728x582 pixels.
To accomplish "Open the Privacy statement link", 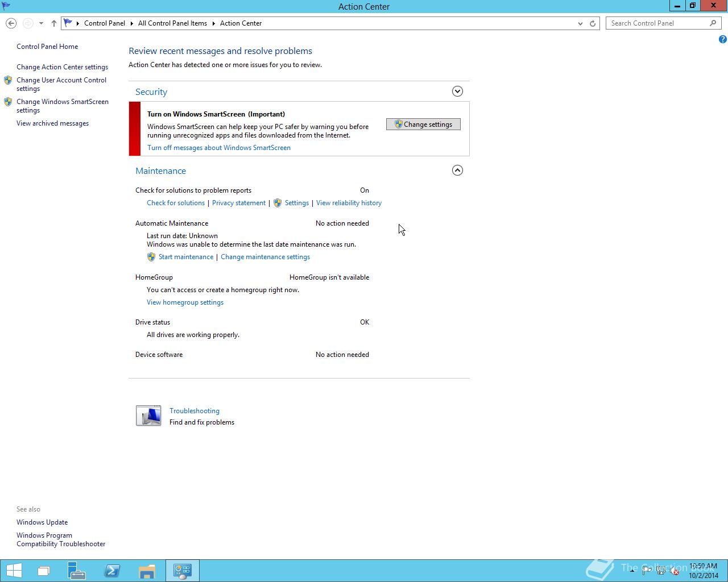I will [239, 203].
